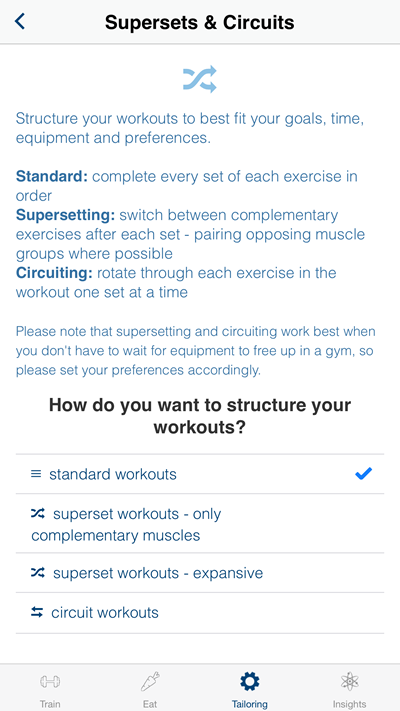Tap the large shuffle icon at the top
The height and width of the screenshot is (711, 400).
point(200,79)
